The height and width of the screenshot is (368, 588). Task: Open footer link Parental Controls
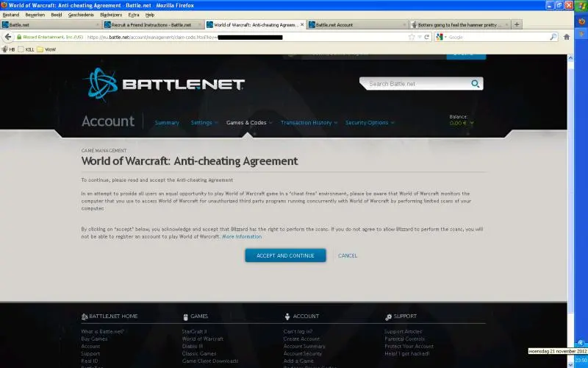click(405, 339)
